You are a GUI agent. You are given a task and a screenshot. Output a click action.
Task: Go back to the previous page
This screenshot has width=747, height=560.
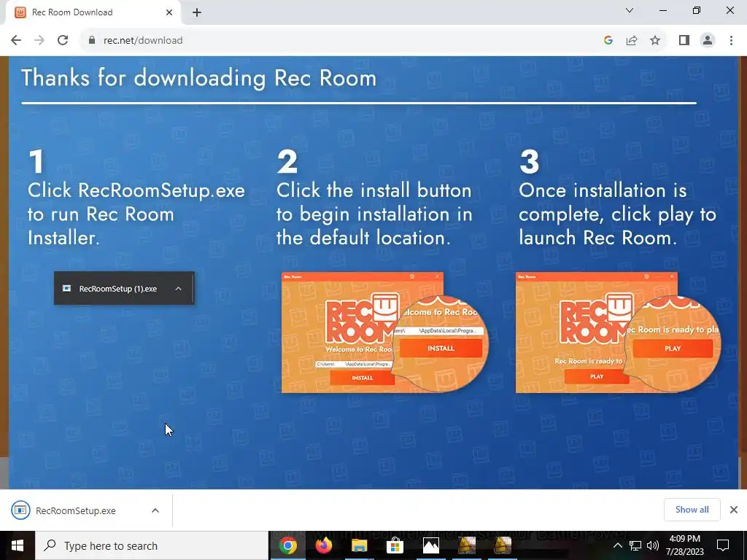pyautogui.click(x=16, y=41)
